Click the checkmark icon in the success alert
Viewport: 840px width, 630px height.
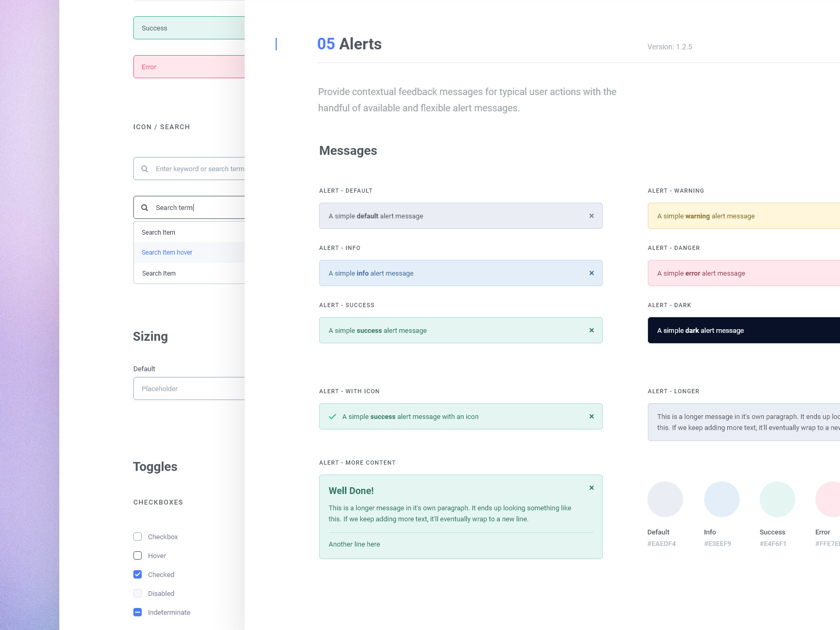pos(331,416)
